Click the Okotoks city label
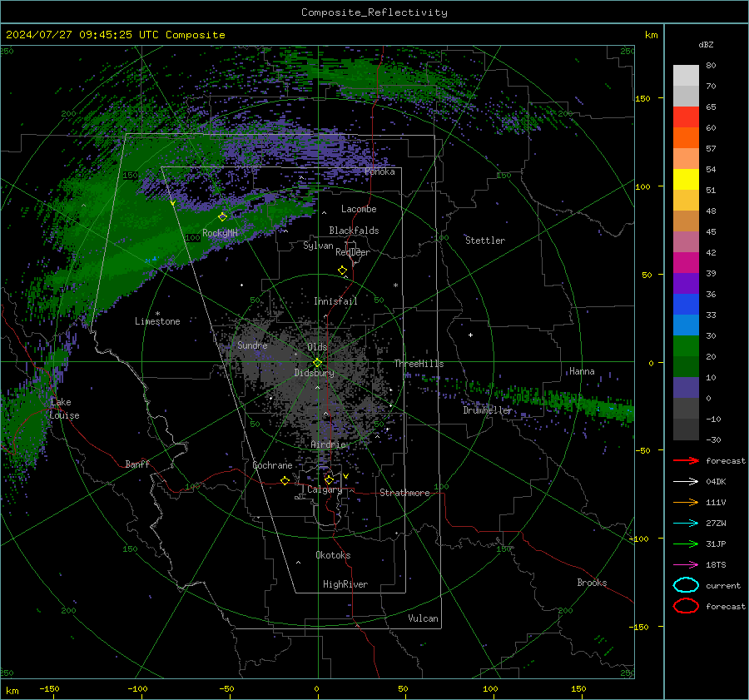This screenshot has height=700, width=749. [333, 555]
